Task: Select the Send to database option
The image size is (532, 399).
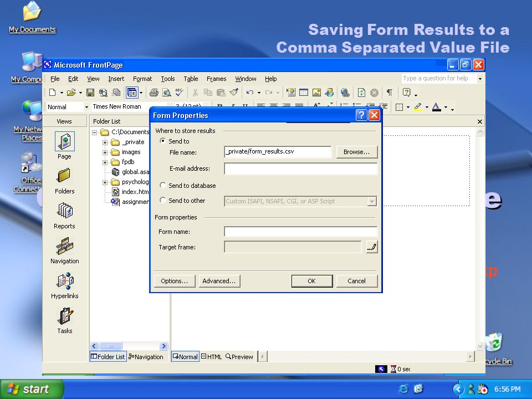Action: tap(163, 185)
